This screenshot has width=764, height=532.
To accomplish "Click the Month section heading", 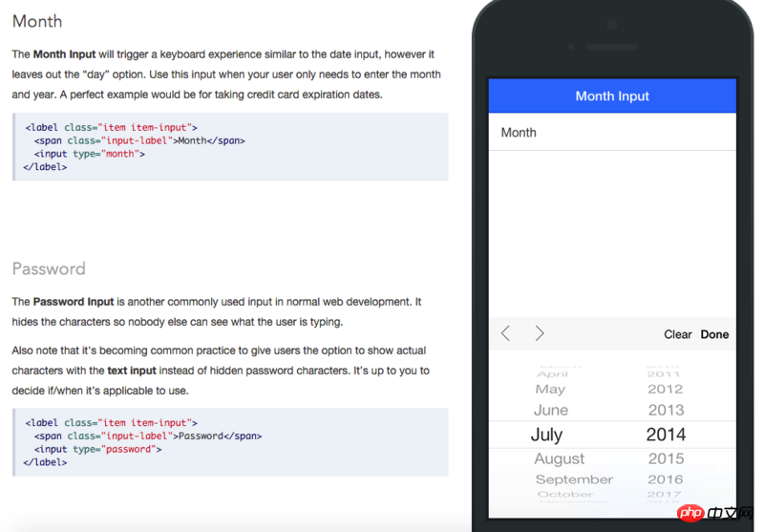I will [x=37, y=21].
